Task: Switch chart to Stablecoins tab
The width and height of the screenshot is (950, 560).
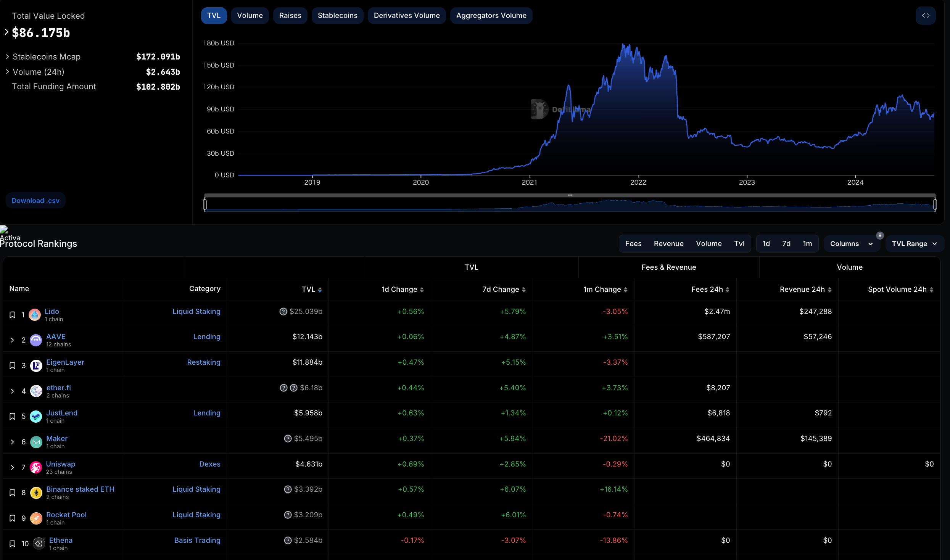Action: click(x=337, y=16)
